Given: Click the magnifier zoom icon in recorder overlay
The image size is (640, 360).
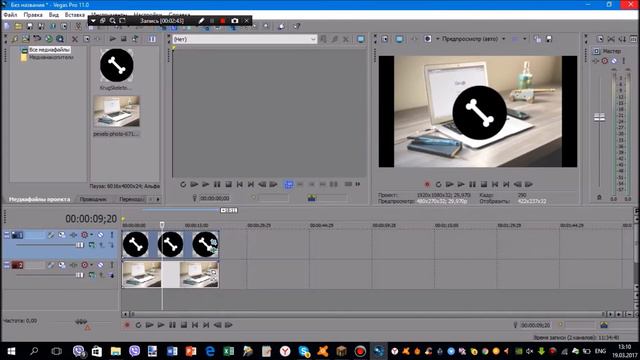Looking at the screenshot, I should 112,21.
